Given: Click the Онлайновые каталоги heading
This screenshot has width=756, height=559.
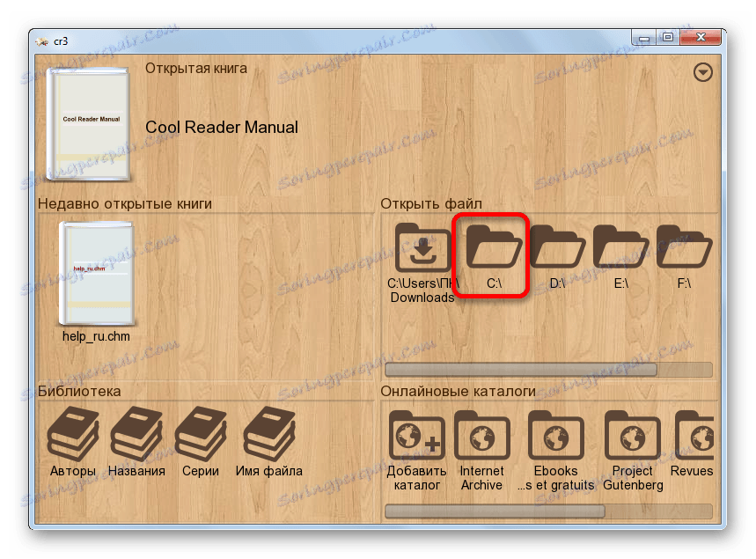Looking at the screenshot, I should (x=458, y=391).
